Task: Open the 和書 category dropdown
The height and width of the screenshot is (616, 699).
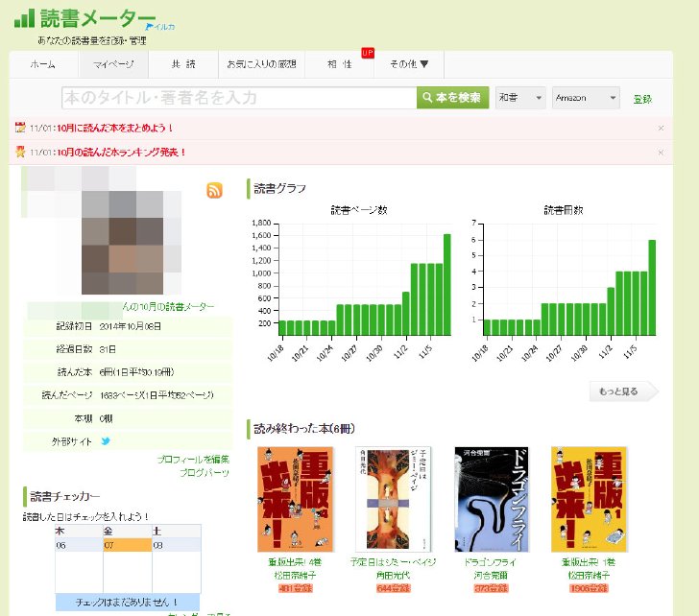Action: (520, 98)
